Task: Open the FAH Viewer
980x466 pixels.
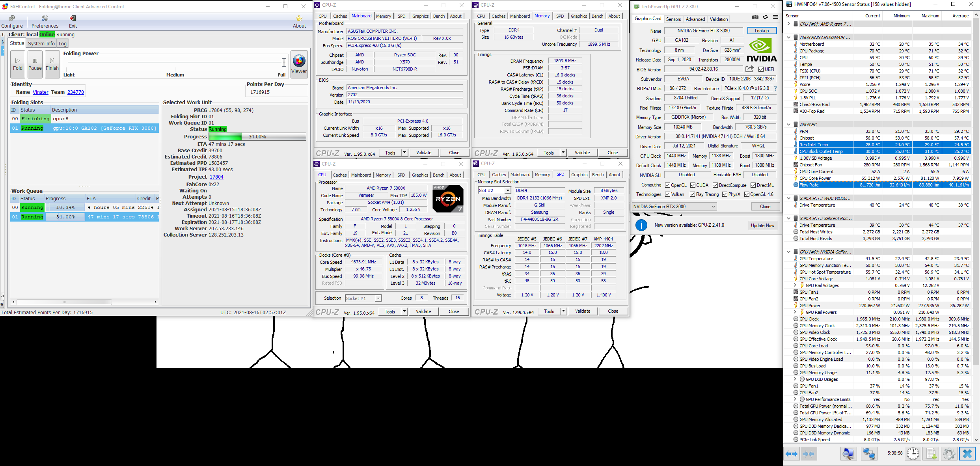Action: click(x=299, y=64)
